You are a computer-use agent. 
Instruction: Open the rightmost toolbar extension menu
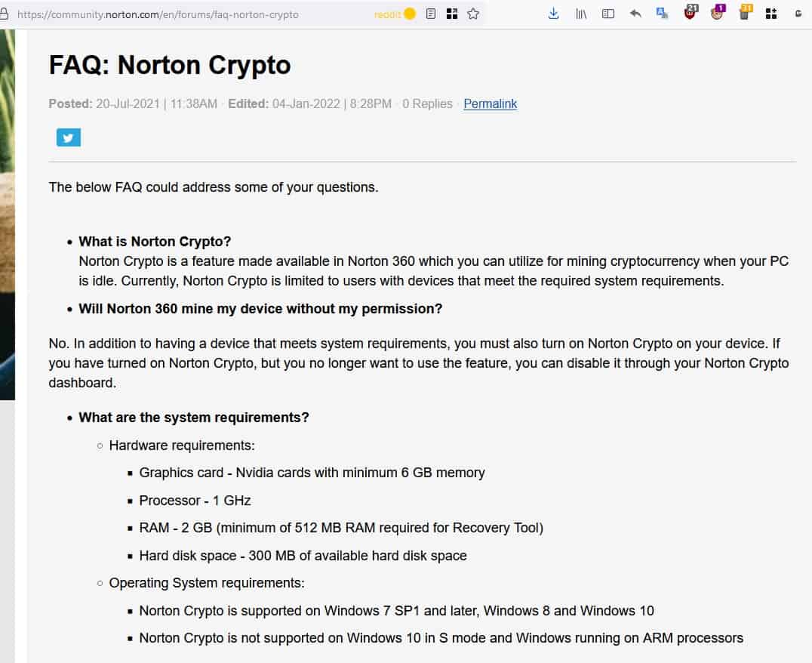pyautogui.click(x=798, y=14)
